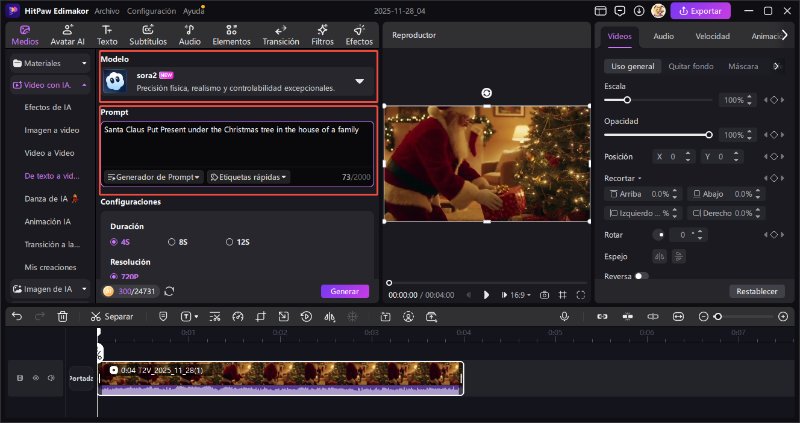Open the Avatar AI panel
The image size is (800, 423).
(67, 35)
